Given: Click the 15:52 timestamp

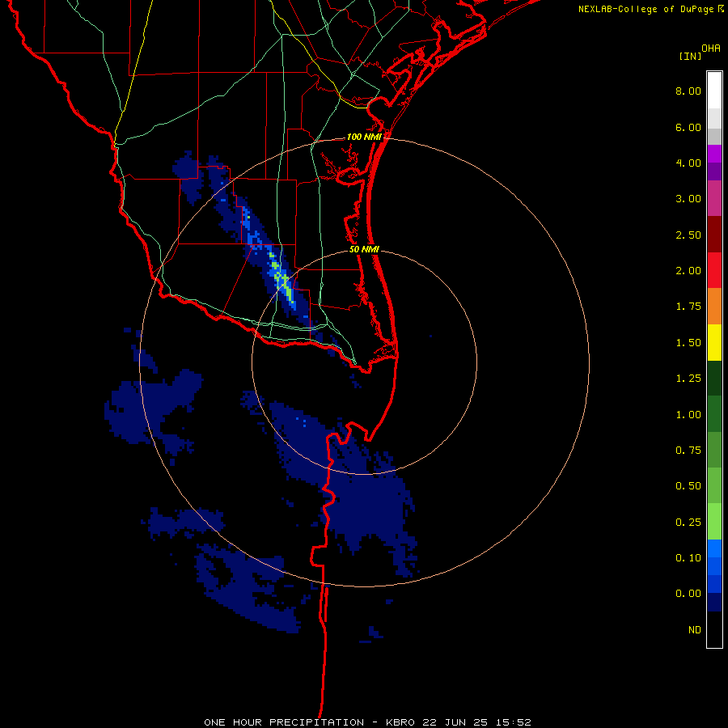Looking at the screenshot, I should point(515,722).
